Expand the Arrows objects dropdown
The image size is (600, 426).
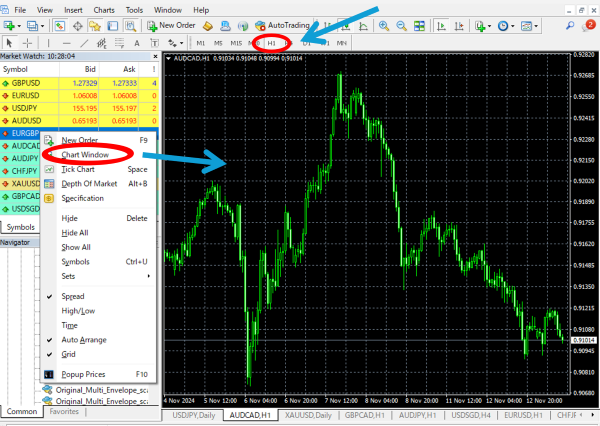(181, 43)
